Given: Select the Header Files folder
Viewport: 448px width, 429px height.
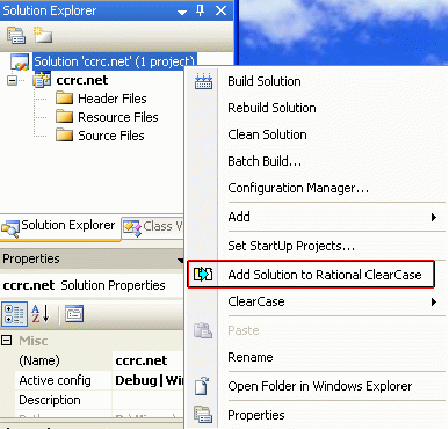Looking at the screenshot, I should tap(112, 99).
